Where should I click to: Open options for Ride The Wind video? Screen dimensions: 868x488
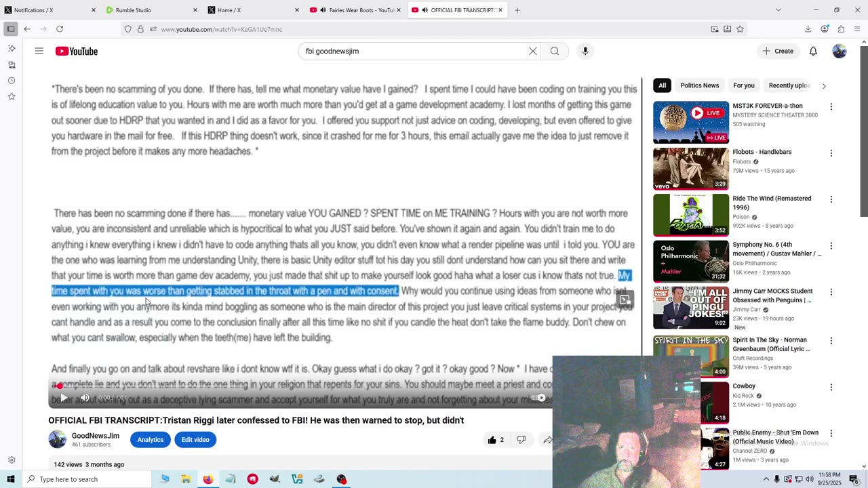click(831, 200)
